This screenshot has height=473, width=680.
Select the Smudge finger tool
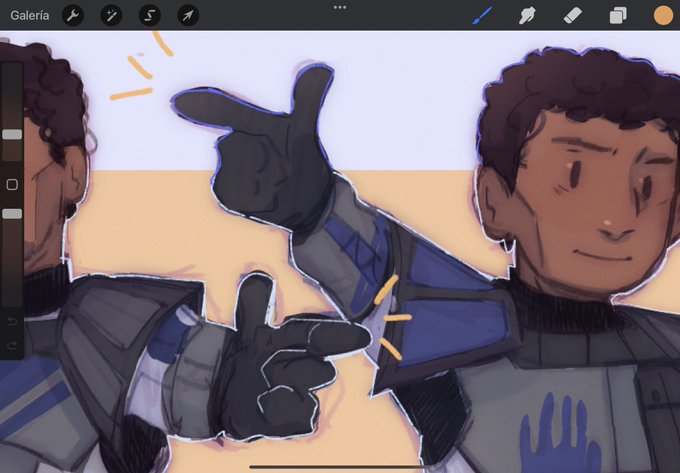click(x=527, y=16)
